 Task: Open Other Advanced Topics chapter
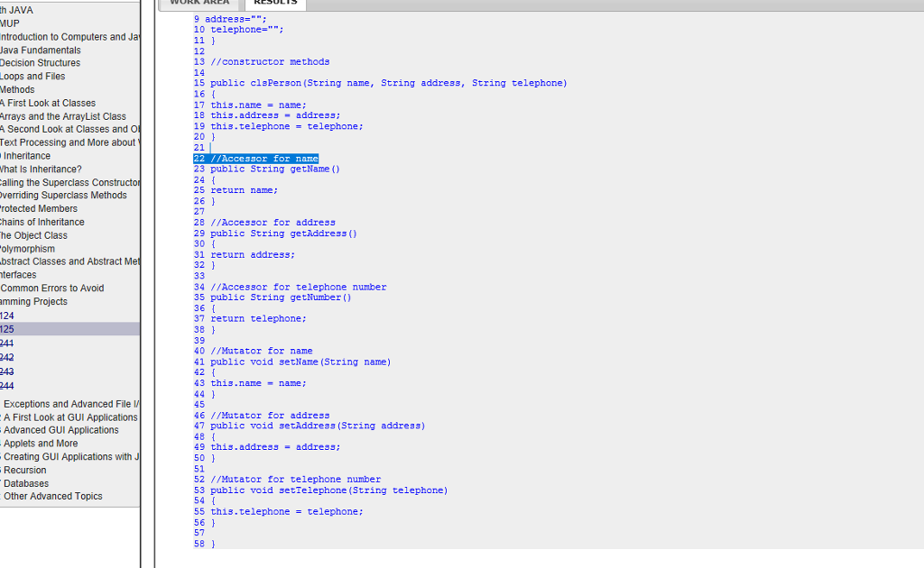click(51, 496)
